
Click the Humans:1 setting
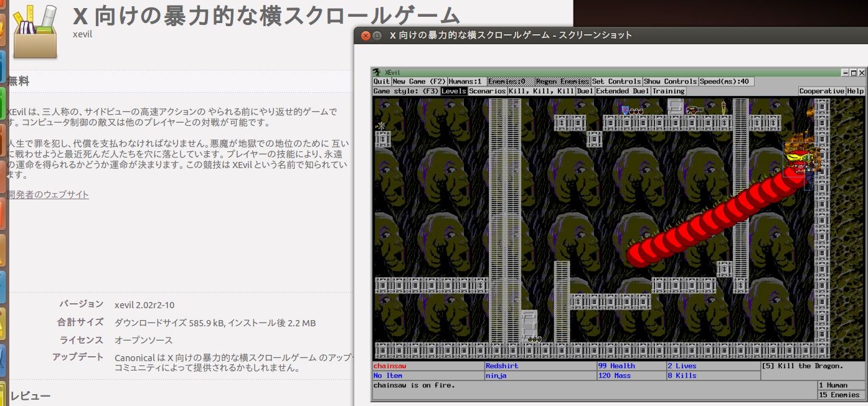point(467,82)
